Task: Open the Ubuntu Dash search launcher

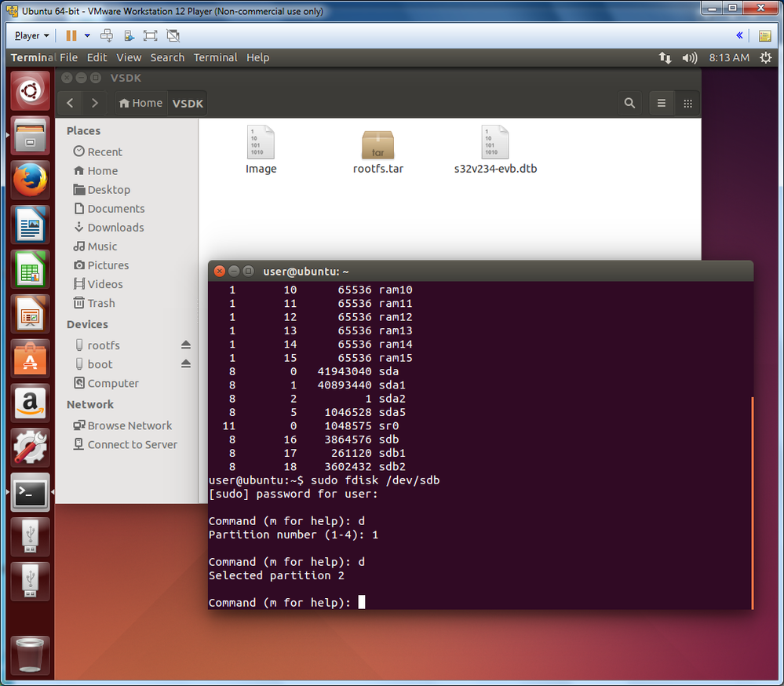Action: pyautogui.click(x=30, y=91)
